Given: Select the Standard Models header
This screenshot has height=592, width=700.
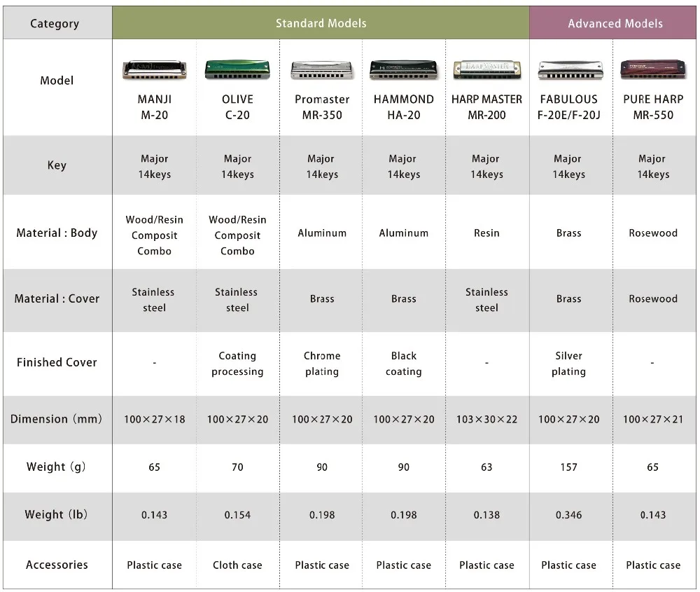Looking at the screenshot, I should tap(321, 23).
